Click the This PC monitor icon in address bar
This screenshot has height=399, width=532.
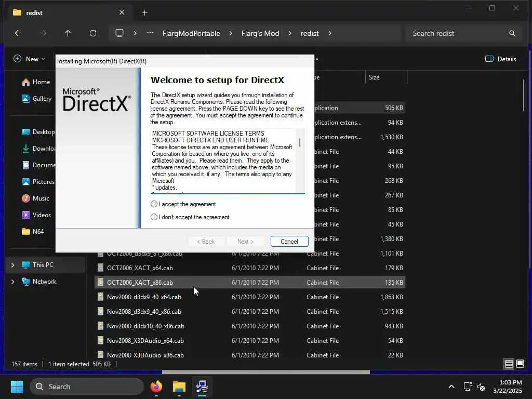pyautogui.click(x=119, y=33)
